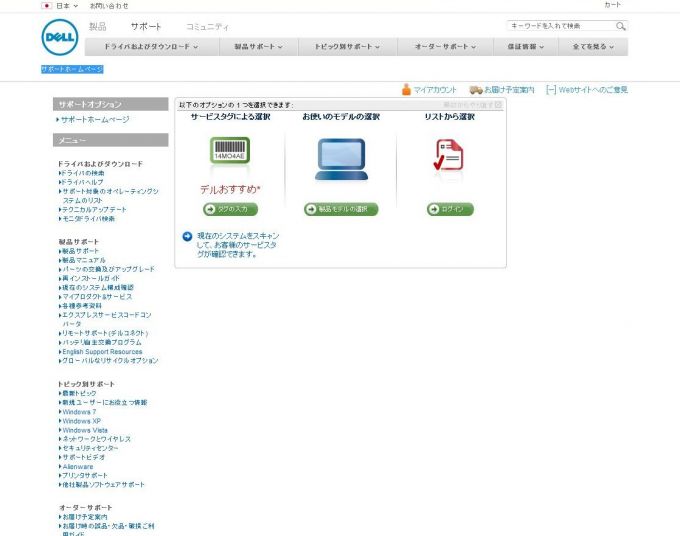680x536 pixels.
Task: Expand 全てを見る navigation dropdown
Action: coord(593,46)
